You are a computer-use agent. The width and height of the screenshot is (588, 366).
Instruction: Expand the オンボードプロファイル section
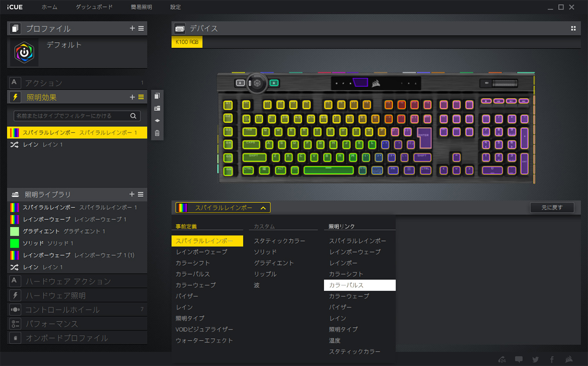point(77,338)
